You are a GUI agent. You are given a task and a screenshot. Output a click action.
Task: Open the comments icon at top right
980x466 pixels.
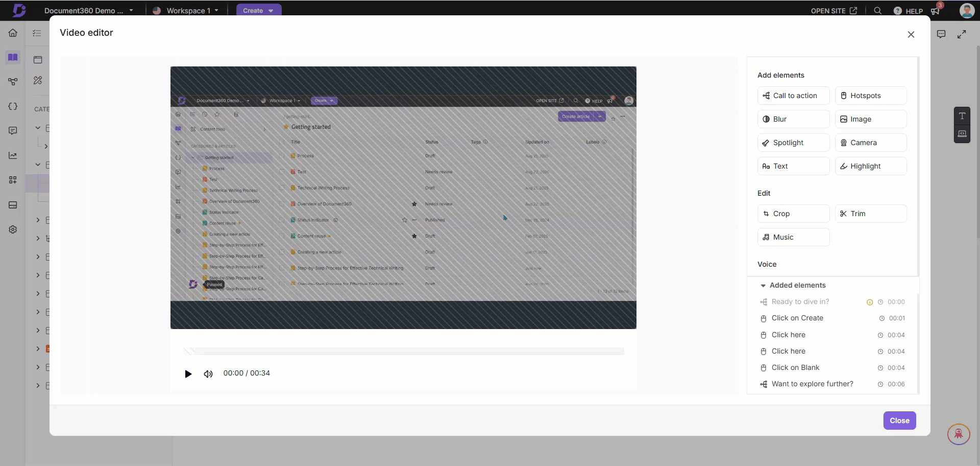[941, 34]
